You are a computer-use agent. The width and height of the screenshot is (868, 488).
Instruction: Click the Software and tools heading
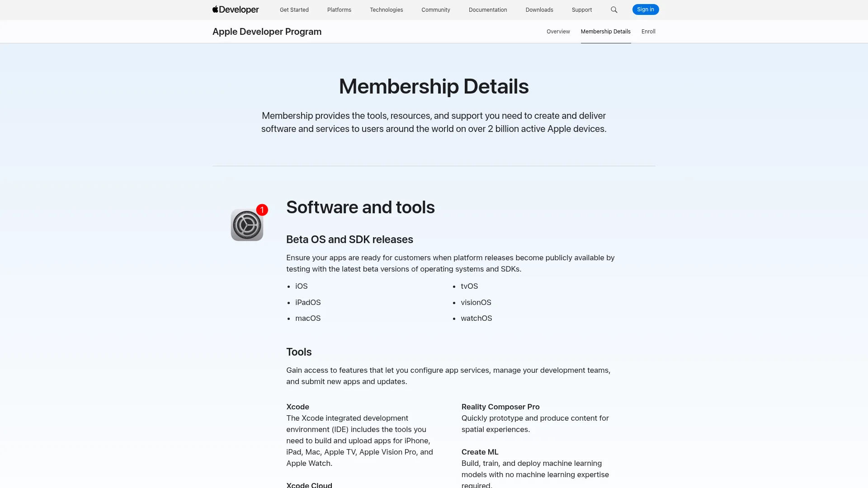(x=360, y=207)
